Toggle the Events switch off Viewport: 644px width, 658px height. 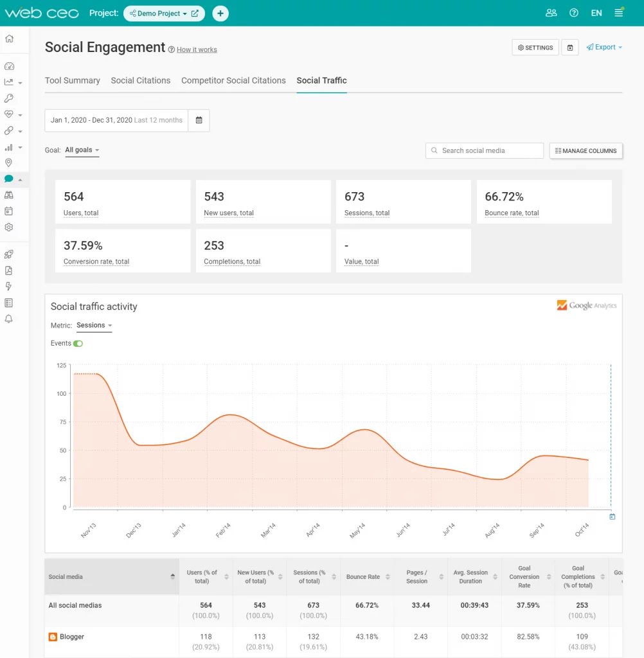(x=78, y=343)
